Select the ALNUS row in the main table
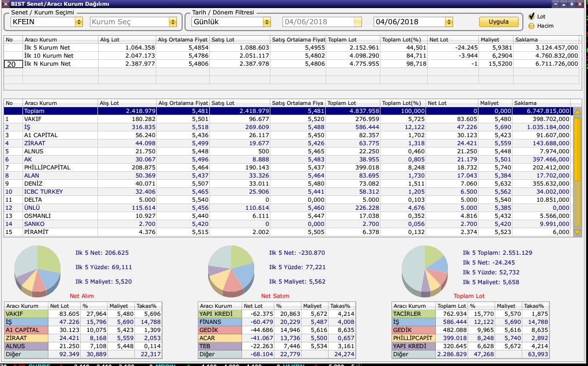 287,151
